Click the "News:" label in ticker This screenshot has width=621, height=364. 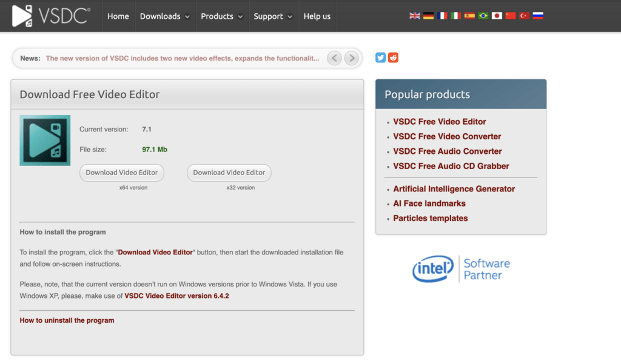tap(30, 58)
